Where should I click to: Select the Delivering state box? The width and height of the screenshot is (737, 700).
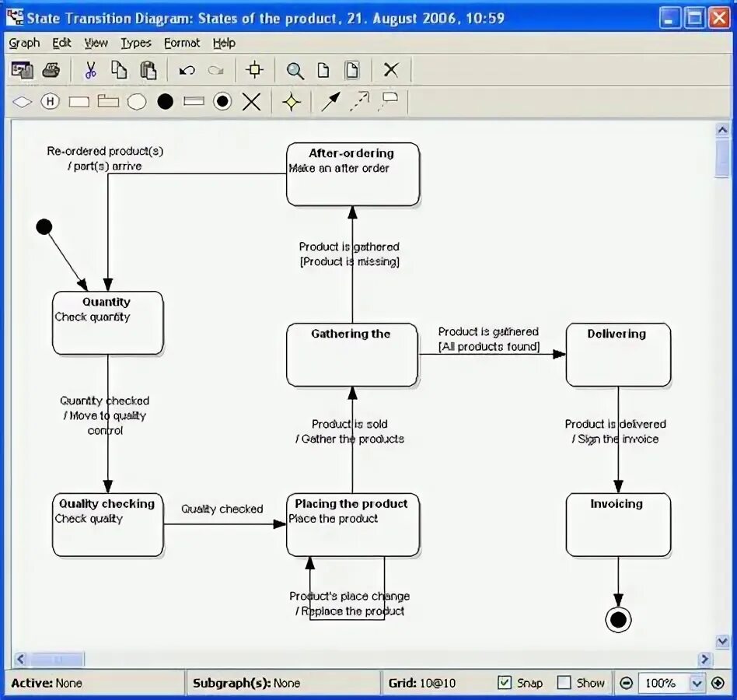pyautogui.click(x=618, y=355)
